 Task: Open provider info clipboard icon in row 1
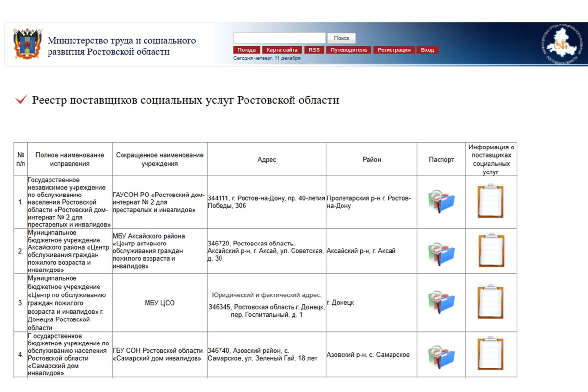click(490, 201)
